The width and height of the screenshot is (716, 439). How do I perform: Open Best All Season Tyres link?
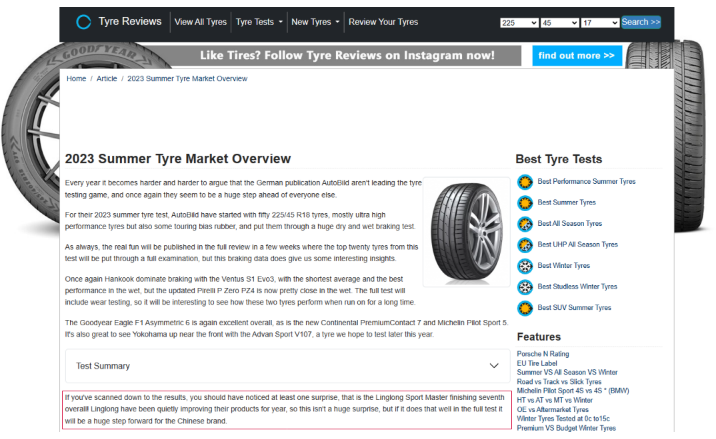569,223
